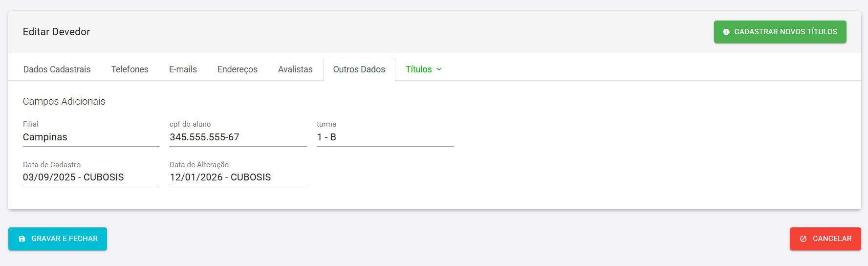
Task: Open the Títulos tab menu
Action: click(x=423, y=69)
